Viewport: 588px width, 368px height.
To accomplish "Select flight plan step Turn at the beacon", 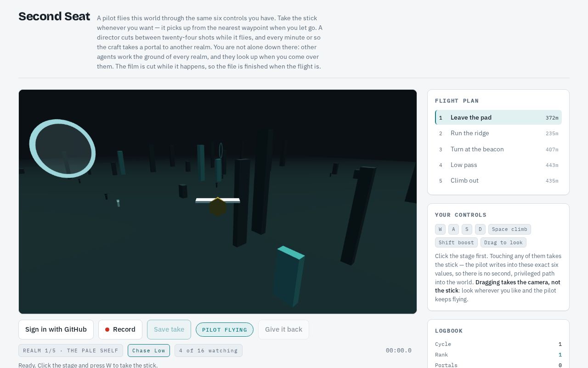I will pos(498,149).
